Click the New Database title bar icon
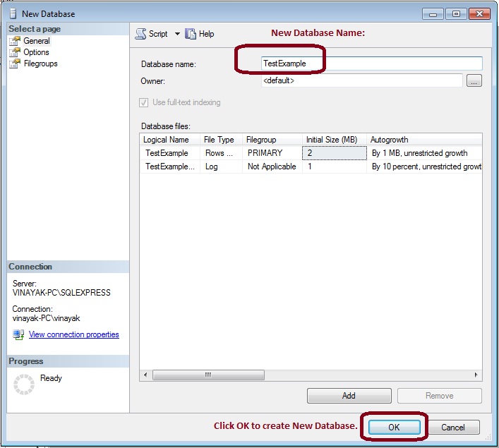The image size is (499, 448). click(12, 13)
